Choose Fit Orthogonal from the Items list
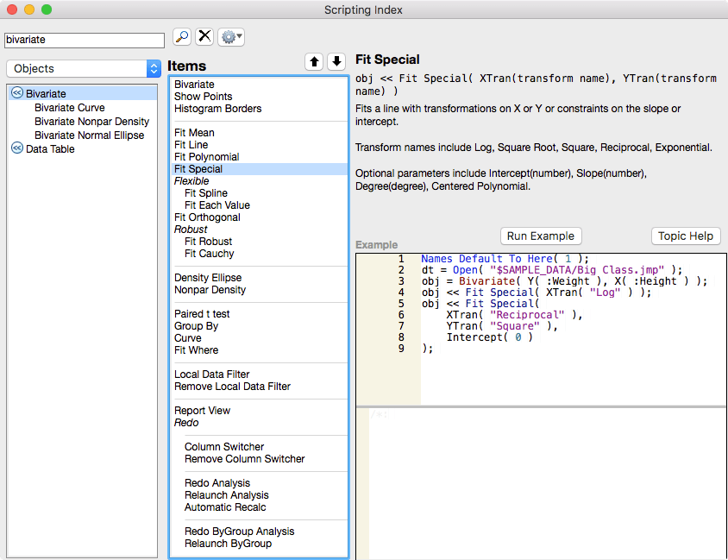The width and height of the screenshot is (728, 560). [207, 217]
